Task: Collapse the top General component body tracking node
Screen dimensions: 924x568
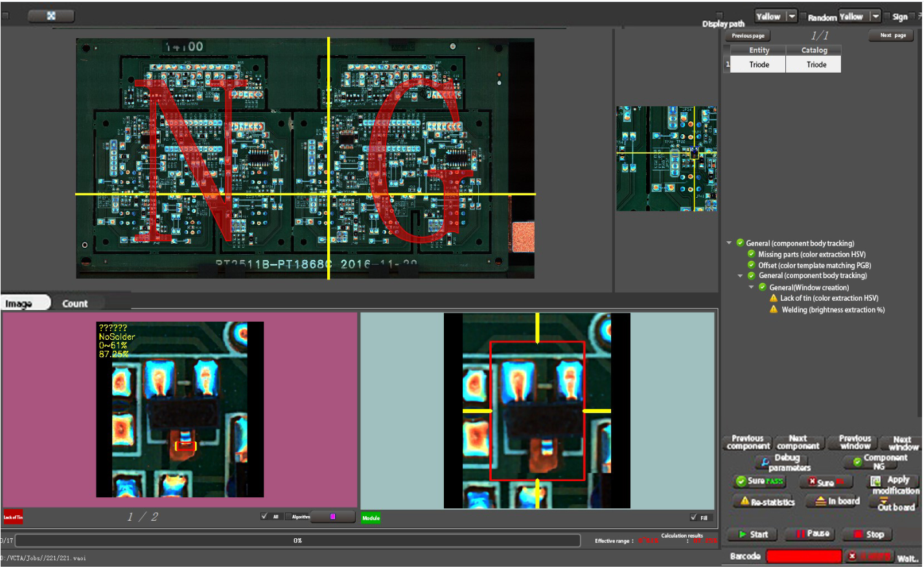Action: (729, 243)
